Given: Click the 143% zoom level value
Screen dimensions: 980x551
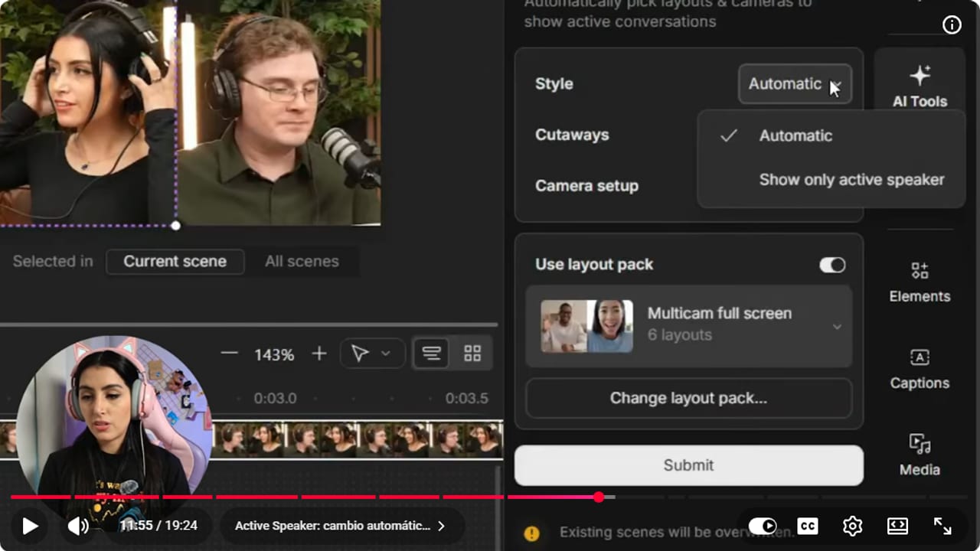Looking at the screenshot, I should [x=274, y=354].
